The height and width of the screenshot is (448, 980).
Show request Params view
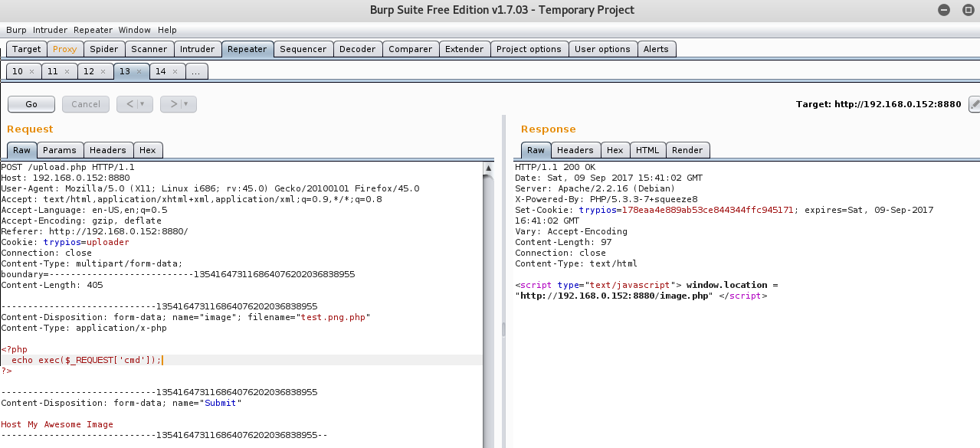(60, 150)
